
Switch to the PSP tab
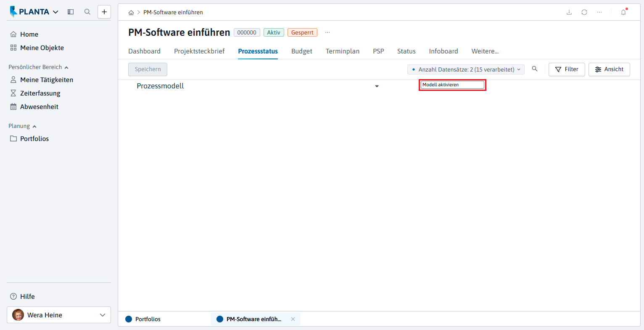(x=378, y=51)
